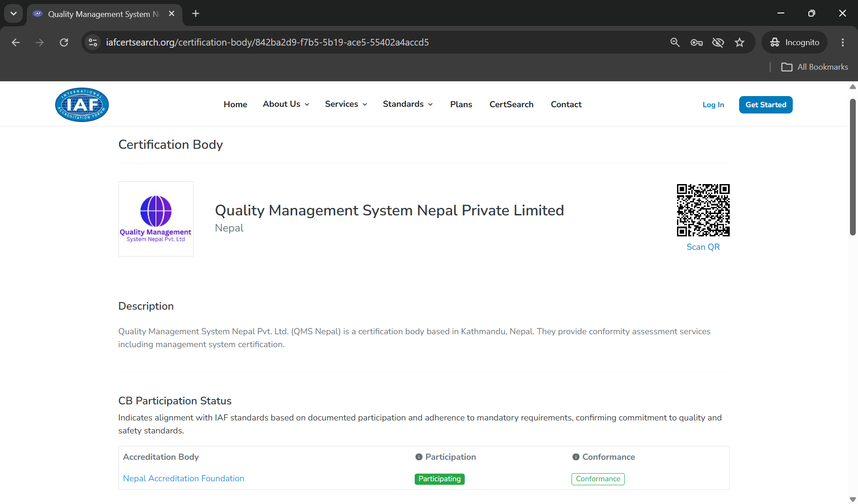Screen dimensions: 858x504
Task: Click the Description section heading
Action: click(x=146, y=307)
